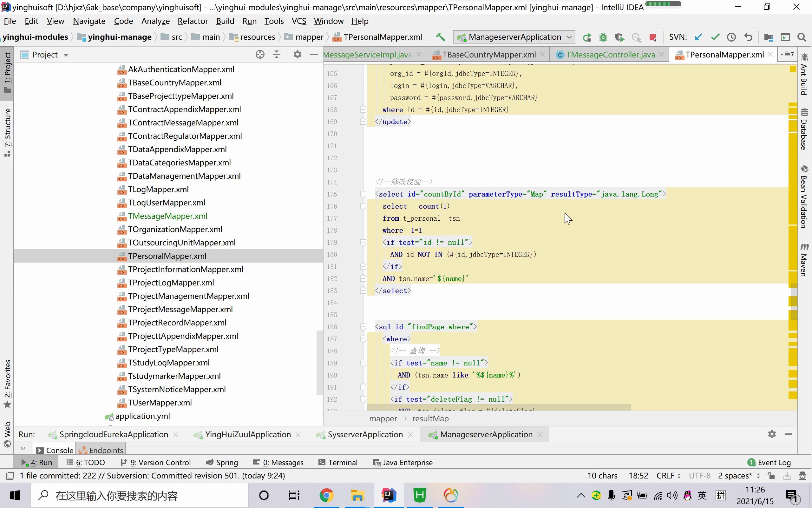Toggle the Web side tool window
812x508 pixels.
[x=7, y=434]
